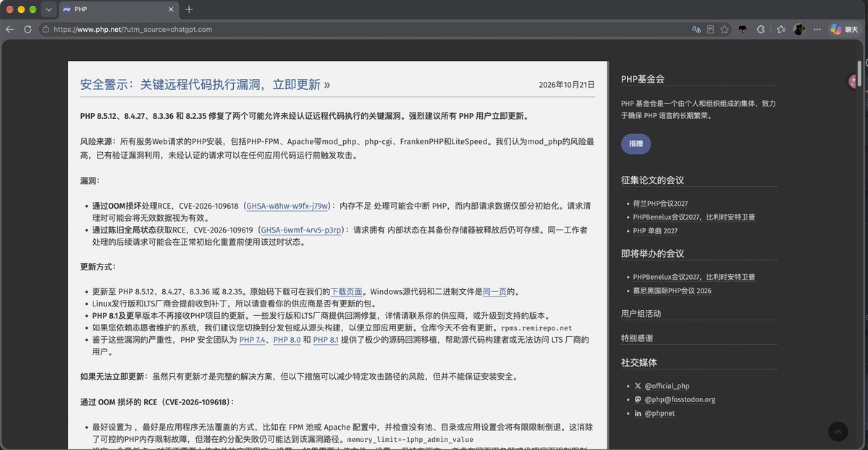Viewport: 868px width, 450px height.
Task: Open GHSA-w8hw-w9fx-j79w advisory link
Action: pyautogui.click(x=288, y=206)
